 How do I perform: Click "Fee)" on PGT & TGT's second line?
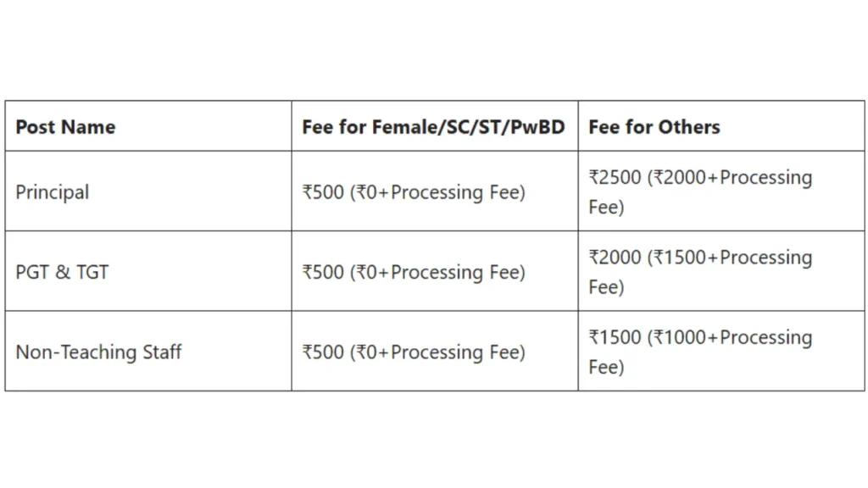606,287
